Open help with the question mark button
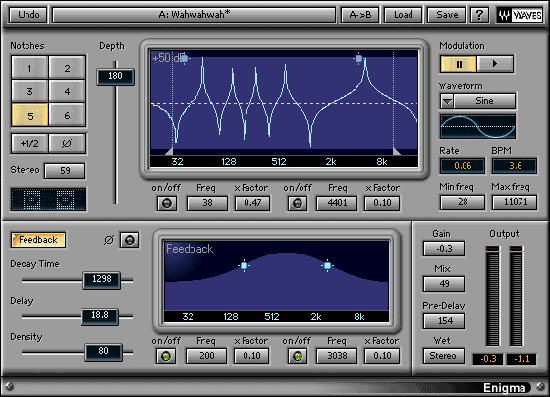 click(479, 15)
